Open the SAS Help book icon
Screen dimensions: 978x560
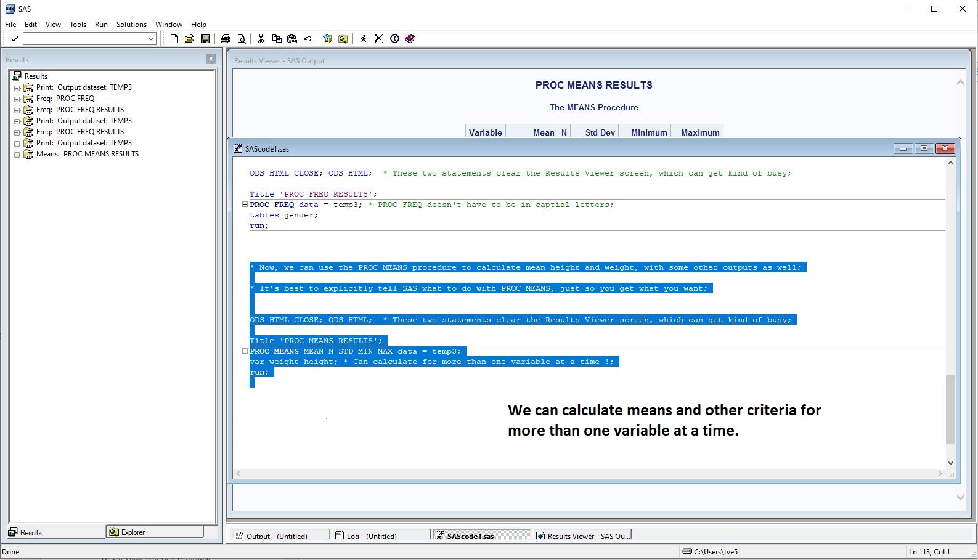click(x=410, y=39)
